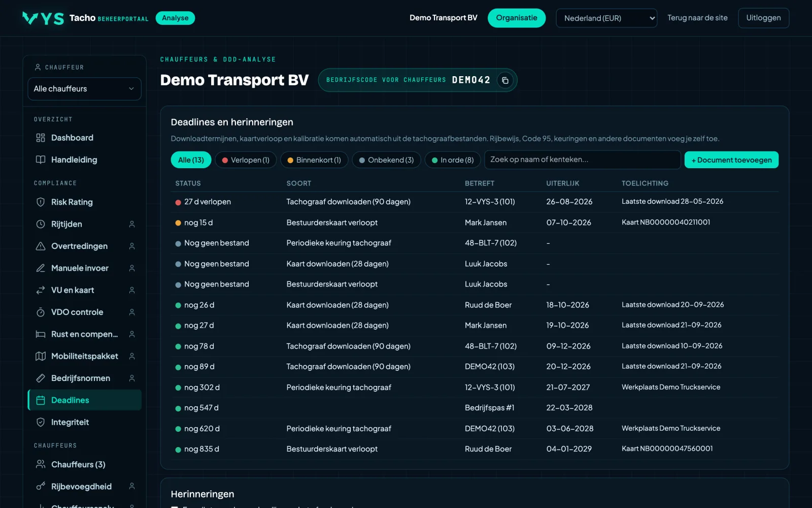Open the Alle chauffeurs dropdown
The image size is (812, 508).
pos(84,89)
